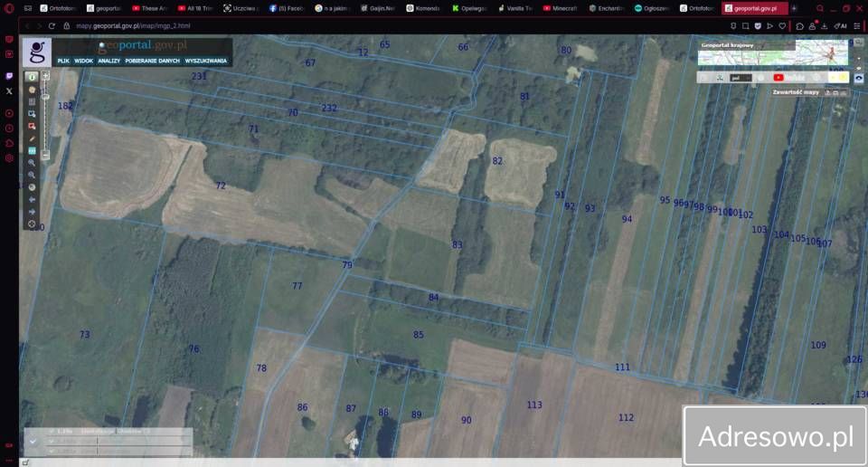Image resolution: width=868 pixels, height=467 pixels.
Task: Toggle the eye visibility button near minimap
Action: [859, 78]
